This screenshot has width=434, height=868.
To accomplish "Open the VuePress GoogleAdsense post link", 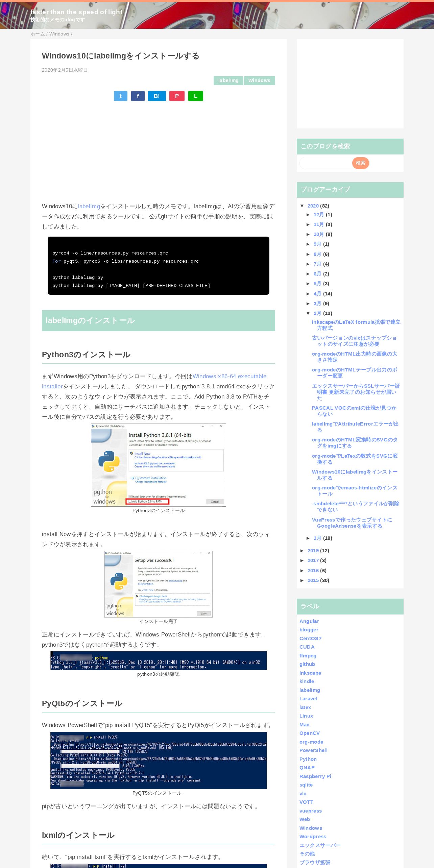I will tap(352, 523).
